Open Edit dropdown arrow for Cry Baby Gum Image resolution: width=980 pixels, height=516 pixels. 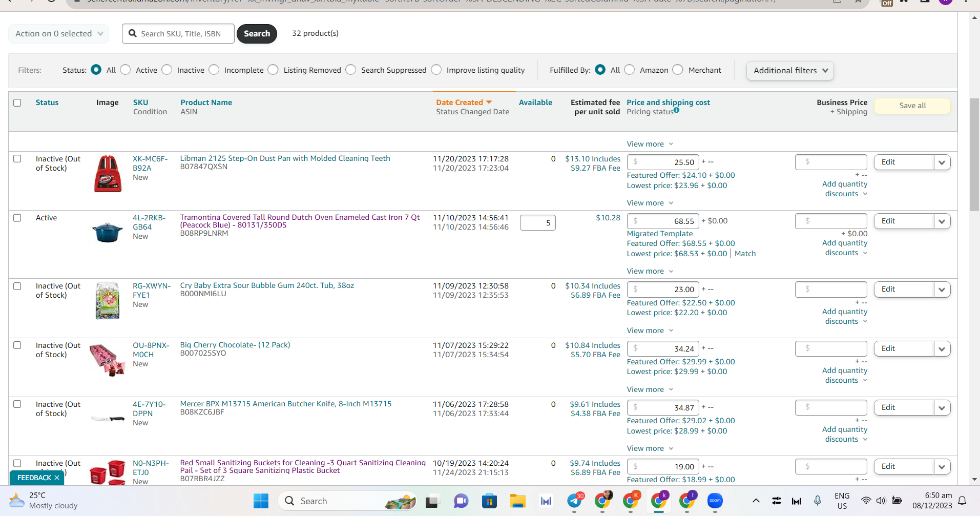coord(942,290)
